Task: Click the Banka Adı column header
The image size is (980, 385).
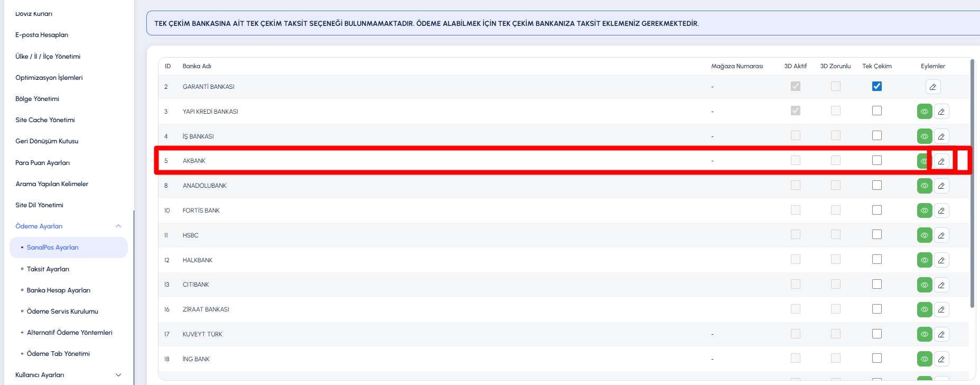Action: coord(197,66)
